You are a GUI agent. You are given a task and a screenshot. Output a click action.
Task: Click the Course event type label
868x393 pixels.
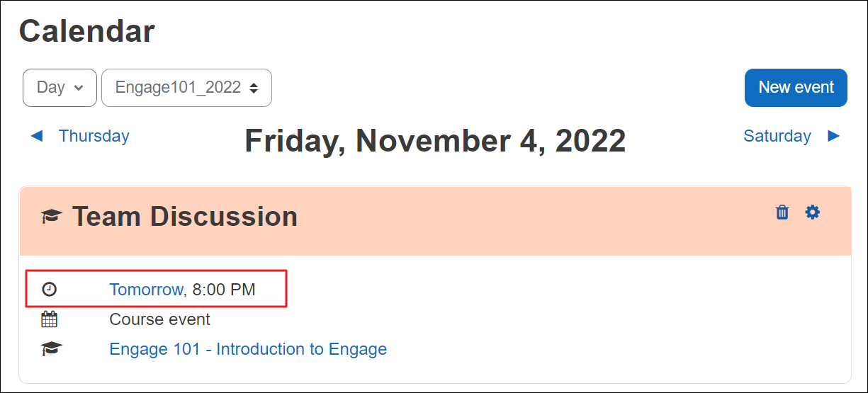click(159, 319)
